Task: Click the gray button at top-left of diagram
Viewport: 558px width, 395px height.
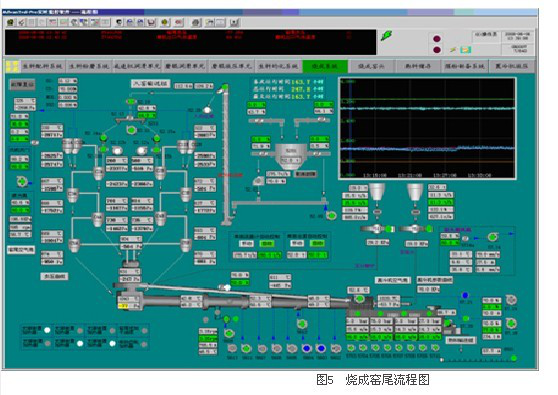Action: [22, 84]
